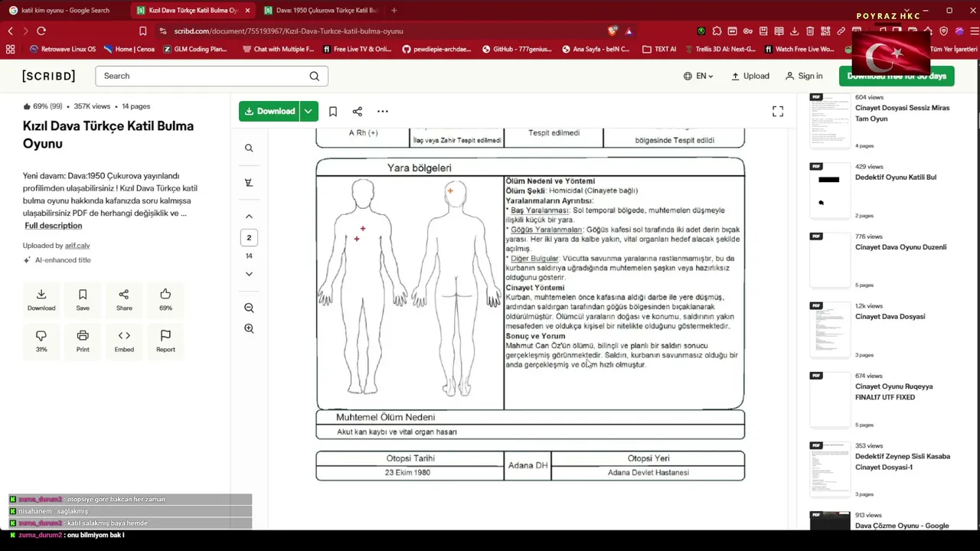Click the Scribd logo

(49, 76)
